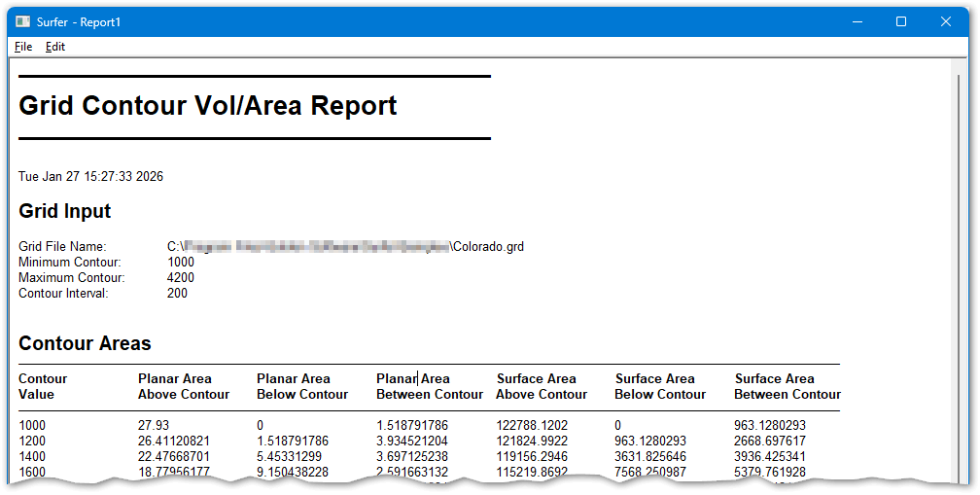Click the Maximum Contour value 4200

[x=181, y=278]
